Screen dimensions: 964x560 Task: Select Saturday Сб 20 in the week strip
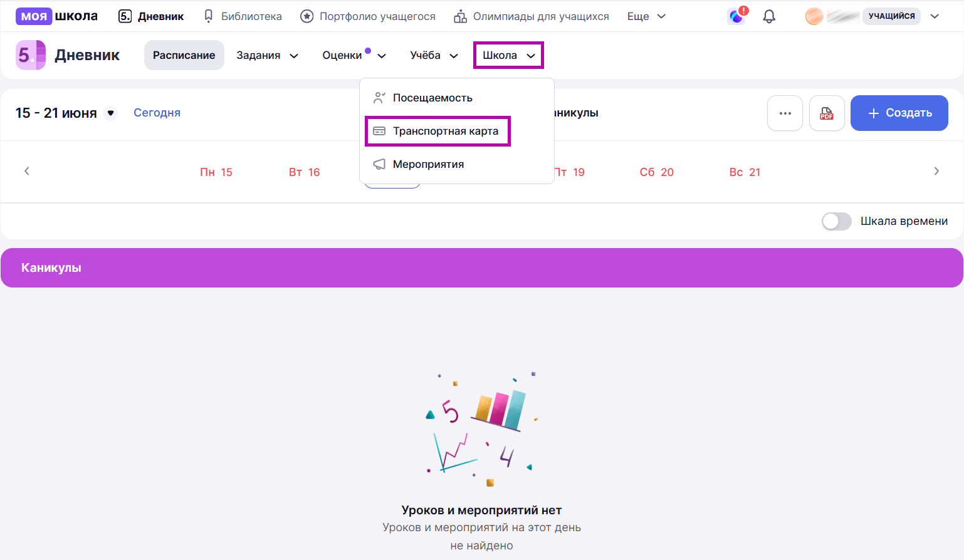click(x=657, y=172)
